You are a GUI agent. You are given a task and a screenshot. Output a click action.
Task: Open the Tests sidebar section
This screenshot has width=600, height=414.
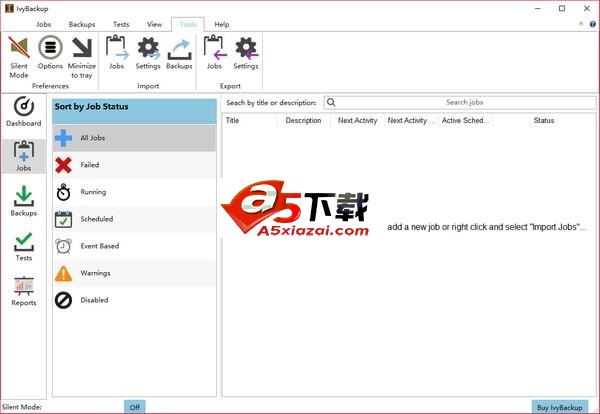coord(24,246)
